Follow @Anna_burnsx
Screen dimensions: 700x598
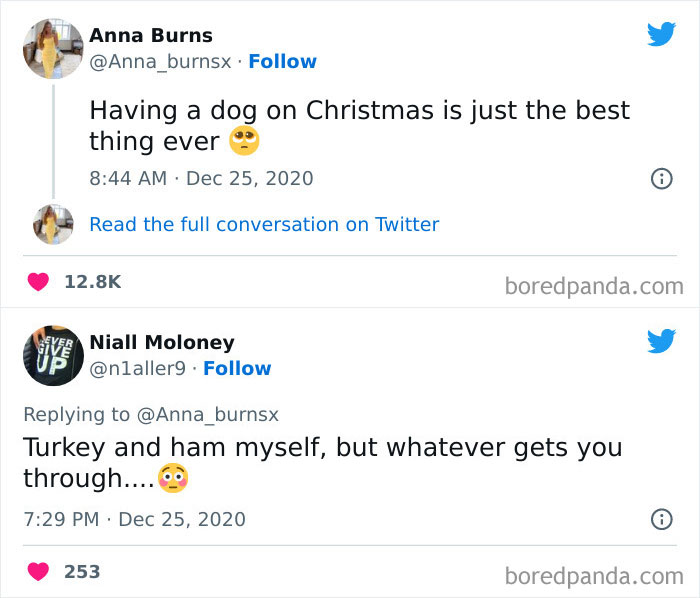tap(282, 61)
